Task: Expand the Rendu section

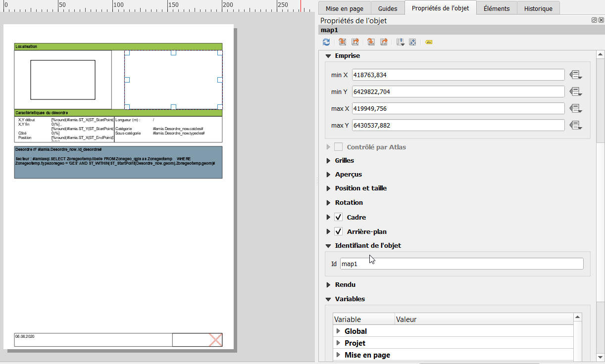Action: click(328, 285)
